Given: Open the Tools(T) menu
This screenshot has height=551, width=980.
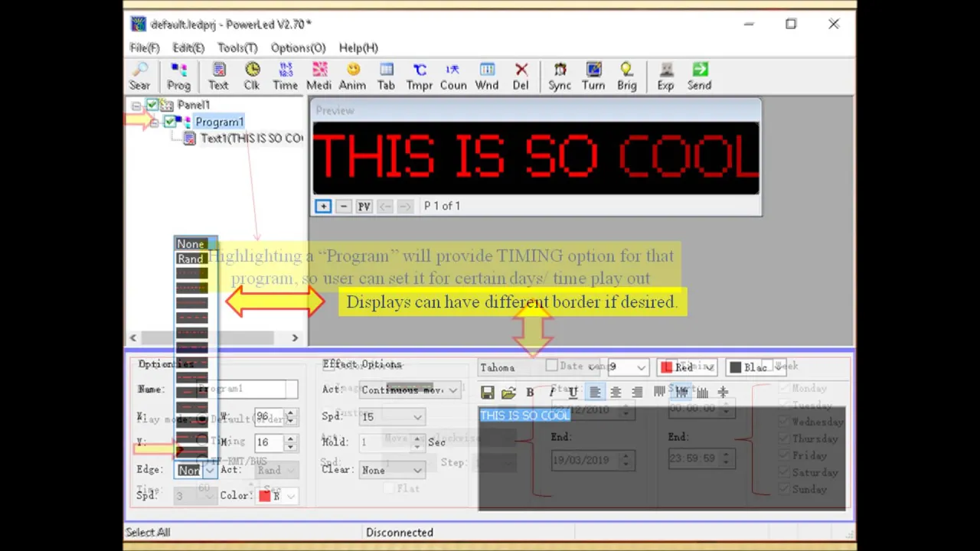Looking at the screenshot, I should [x=237, y=47].
